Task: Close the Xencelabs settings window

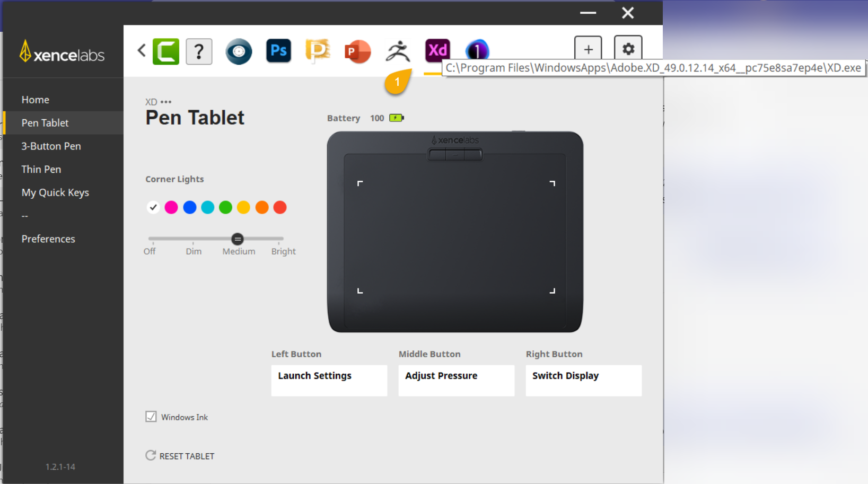Action: point(628,13)
